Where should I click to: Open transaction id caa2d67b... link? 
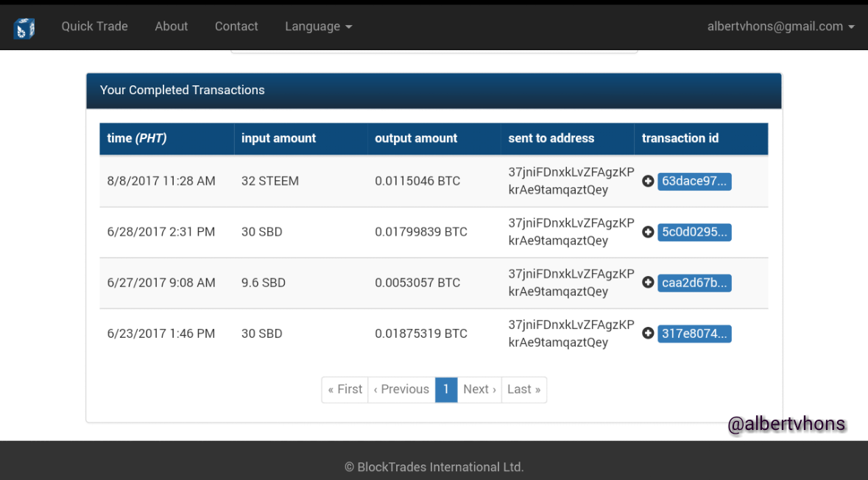click(x=694, y=283)
